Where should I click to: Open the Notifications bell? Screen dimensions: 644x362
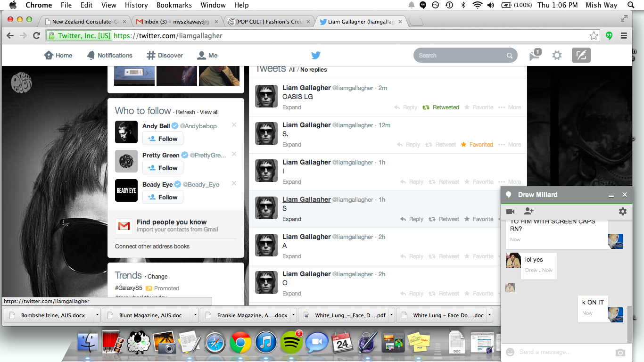click(x=91, y=55)
